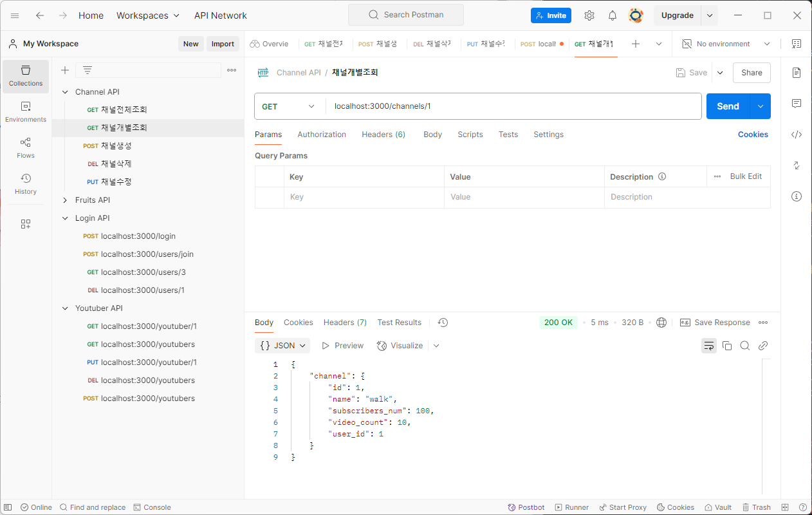Open help icon in status bar

click(803, 507)
